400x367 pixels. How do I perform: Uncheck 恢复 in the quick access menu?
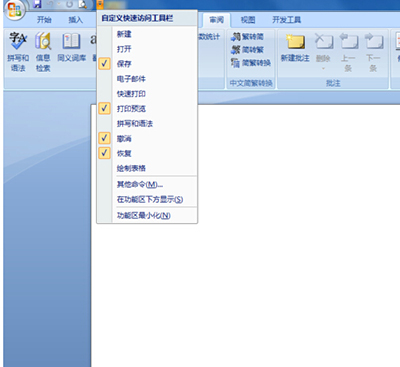pos(147,153)
